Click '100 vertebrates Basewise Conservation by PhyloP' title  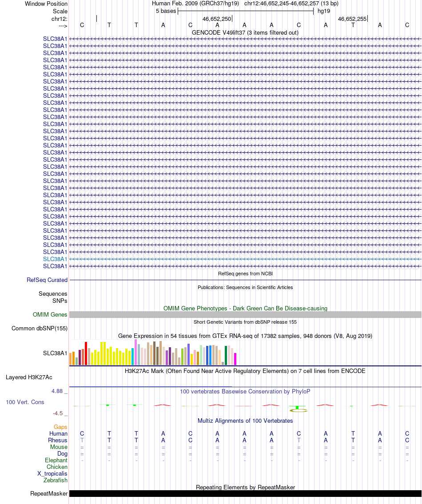(245, 392)
